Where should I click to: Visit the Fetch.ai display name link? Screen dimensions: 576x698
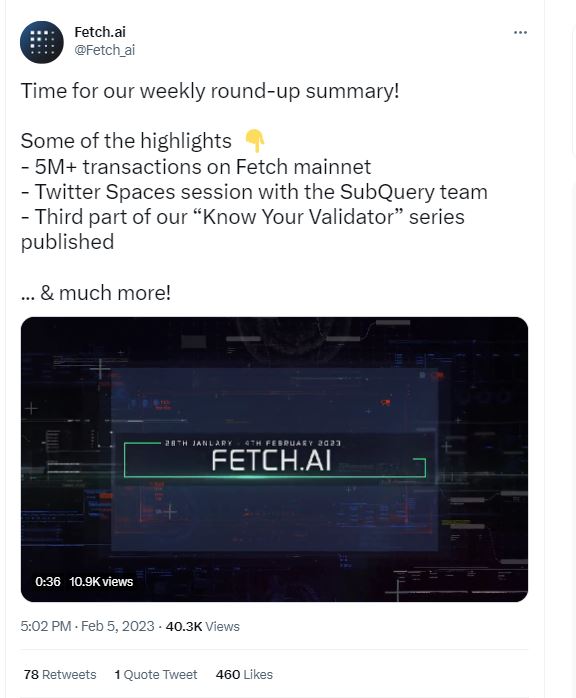point(100,32)
